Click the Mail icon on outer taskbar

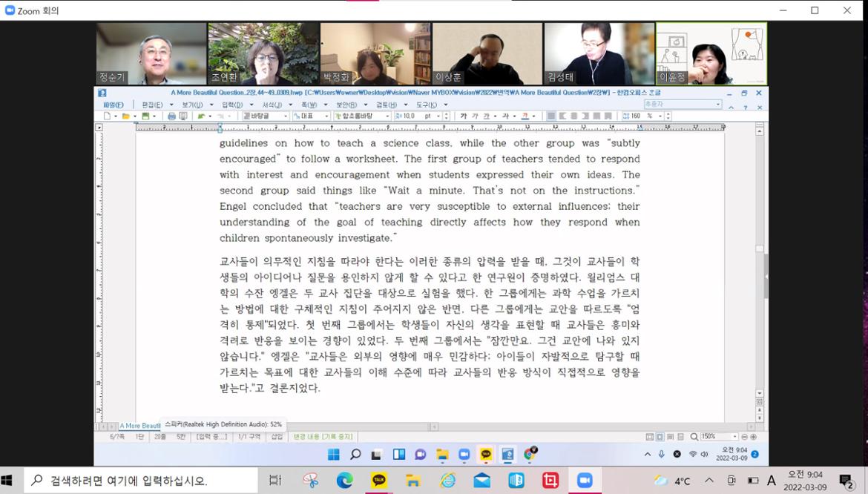click(x=481, y=481)
